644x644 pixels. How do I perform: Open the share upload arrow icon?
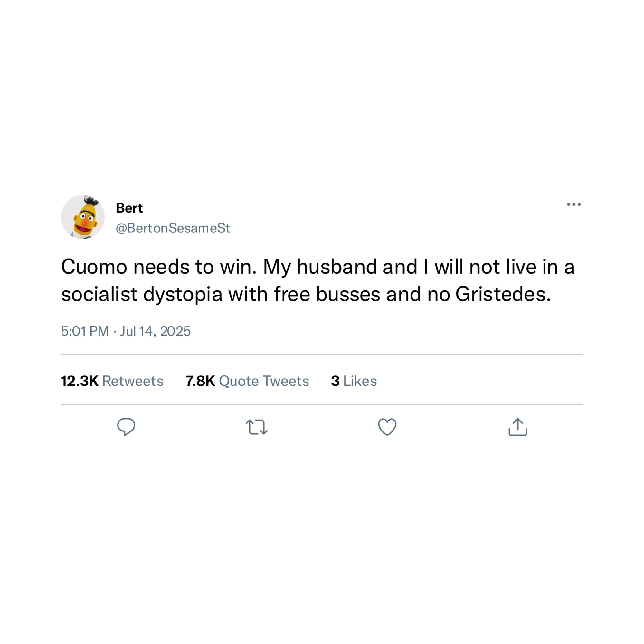[x=518, y=427]
